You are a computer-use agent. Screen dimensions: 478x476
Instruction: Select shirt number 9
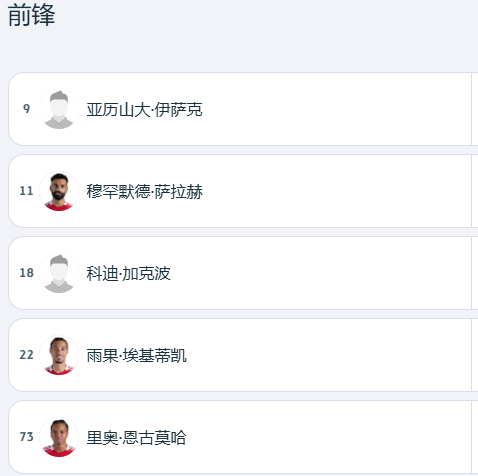pos(27,109)
